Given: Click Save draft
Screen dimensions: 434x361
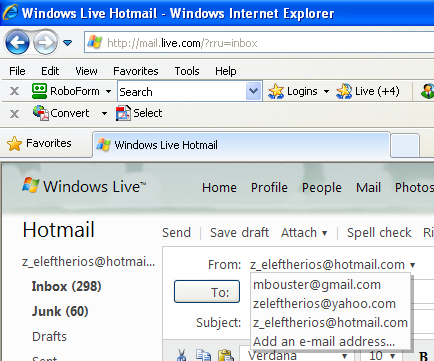Looking at the screenshot, I should coord(239,233).
